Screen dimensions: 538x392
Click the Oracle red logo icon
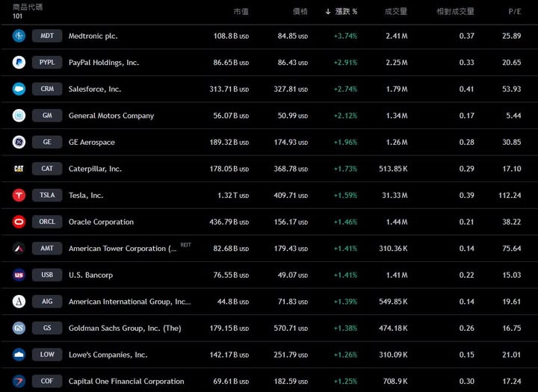19,222
